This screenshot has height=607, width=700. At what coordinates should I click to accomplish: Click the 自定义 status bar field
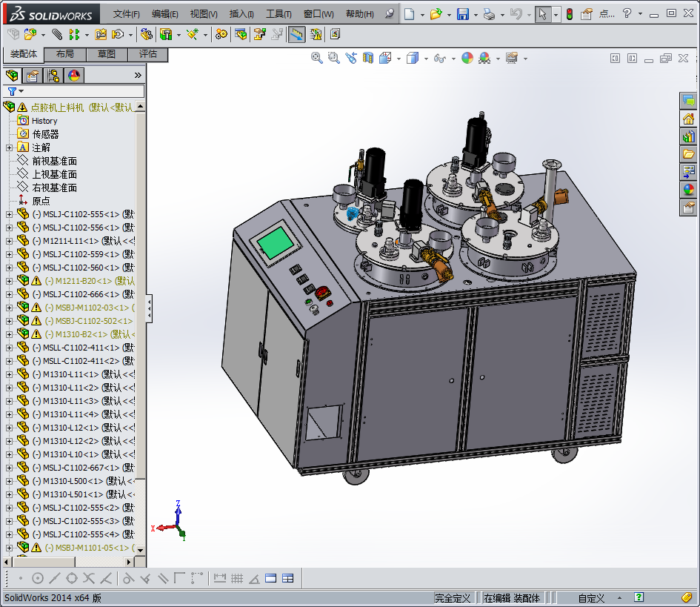[591, 598]
